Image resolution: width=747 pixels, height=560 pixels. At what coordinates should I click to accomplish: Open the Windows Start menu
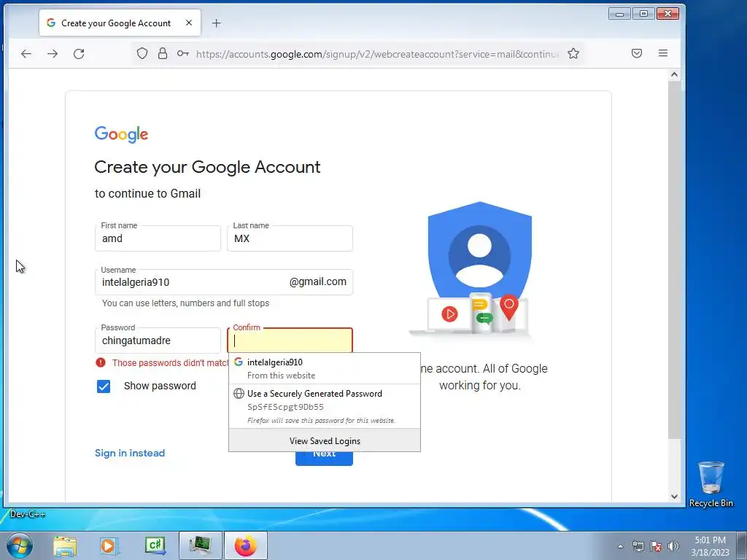pyautogui.click(x=19, y=545)
